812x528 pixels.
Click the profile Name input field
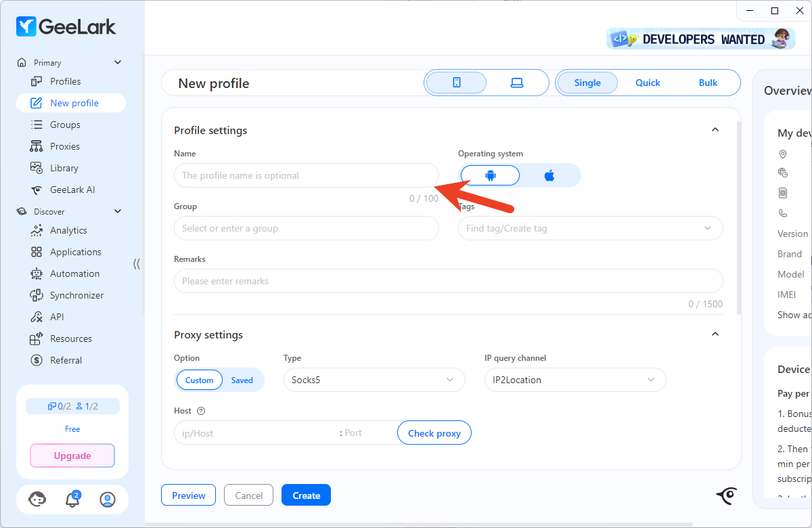306,175
